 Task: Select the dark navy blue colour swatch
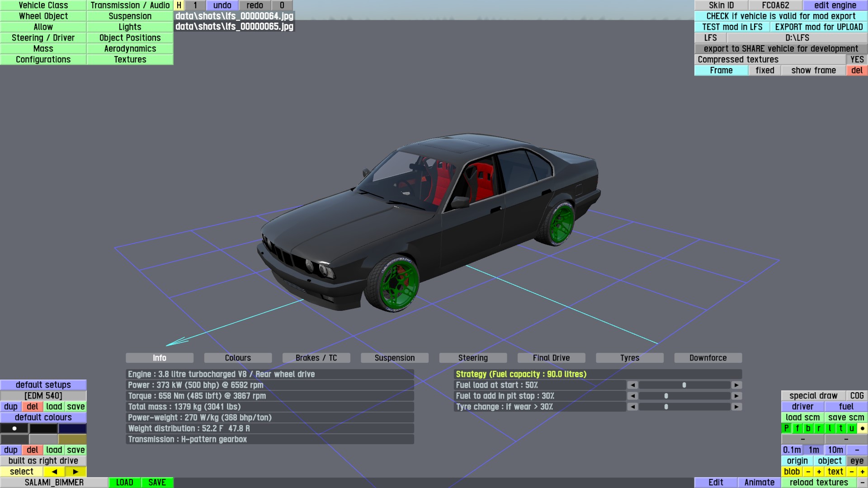point(72,428)
